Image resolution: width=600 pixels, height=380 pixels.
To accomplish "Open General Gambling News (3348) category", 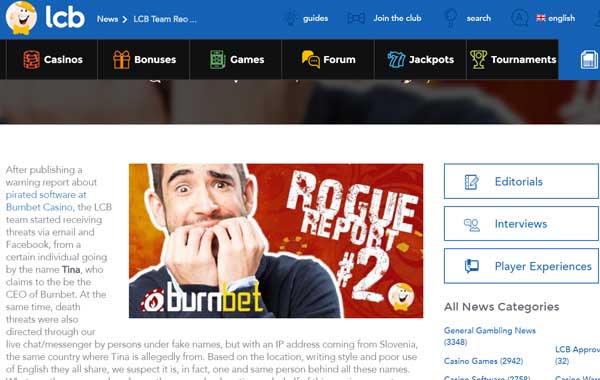I will coord(490,336).
